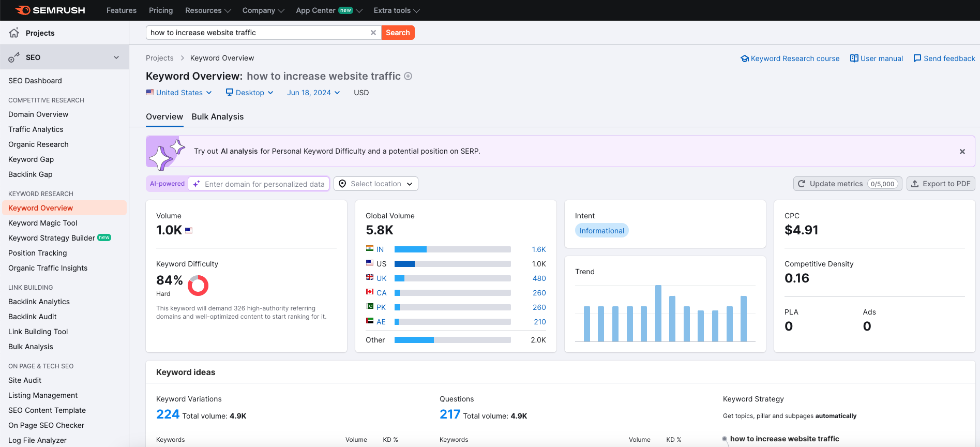
Task: Clear the keyword search field
Action: click(x=373, y=33)
